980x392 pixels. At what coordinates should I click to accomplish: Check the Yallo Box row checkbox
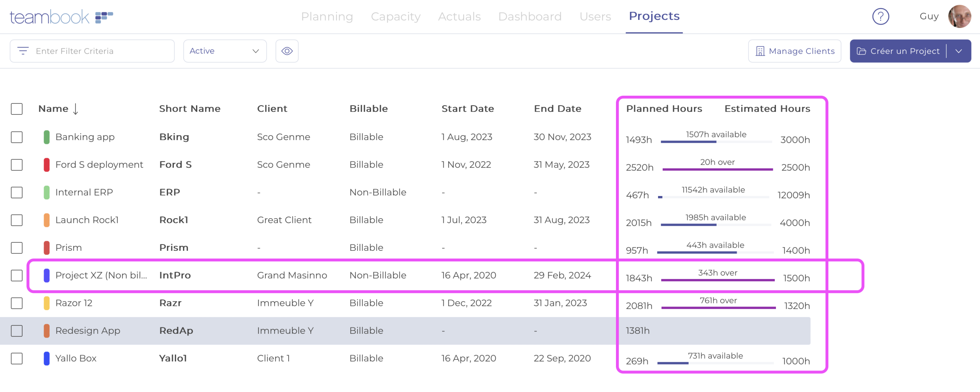coord(16,359)
